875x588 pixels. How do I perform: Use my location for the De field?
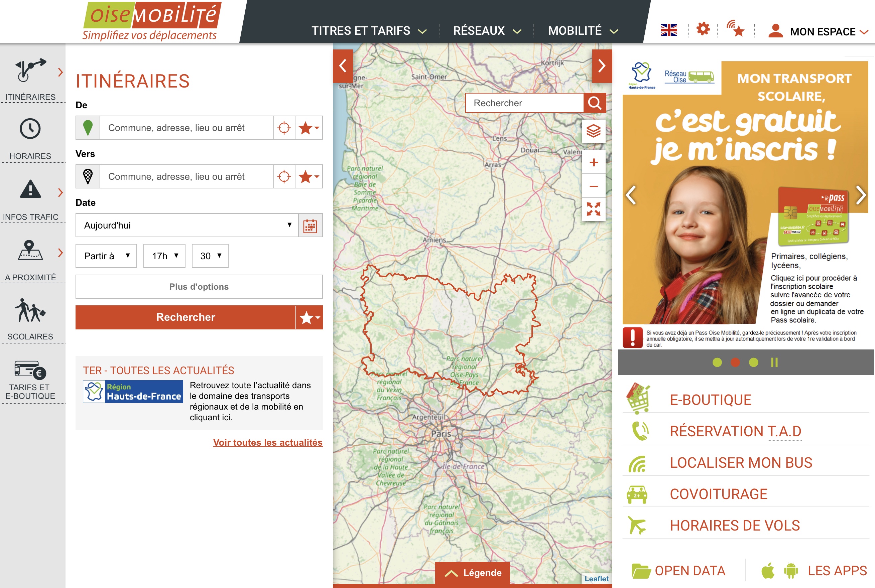pos(284,128)
